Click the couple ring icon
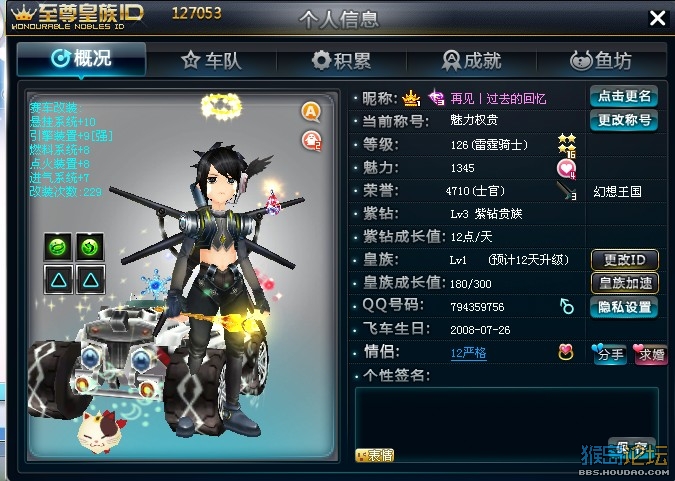The width and height of the screenshot is (675, 481). click(x=566, y=353)
